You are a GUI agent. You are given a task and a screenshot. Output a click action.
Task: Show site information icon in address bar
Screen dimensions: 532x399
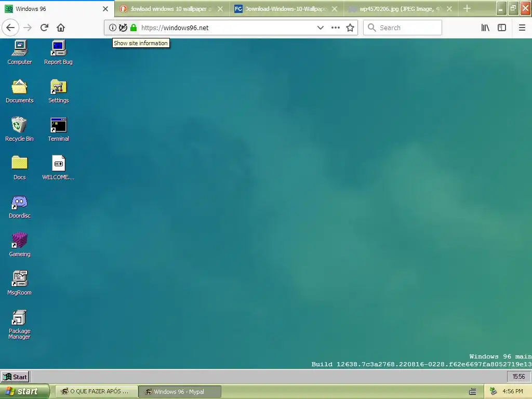click(113, 28)
